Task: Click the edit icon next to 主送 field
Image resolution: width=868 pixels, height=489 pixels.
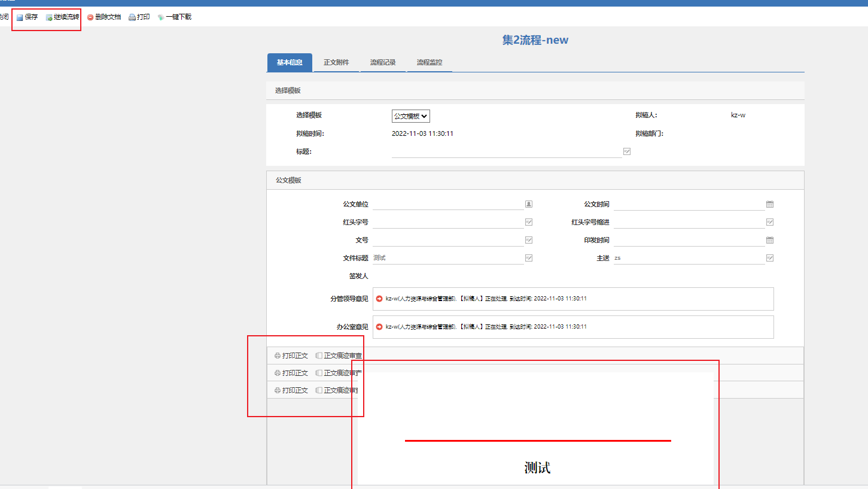Action: point(770,258)
